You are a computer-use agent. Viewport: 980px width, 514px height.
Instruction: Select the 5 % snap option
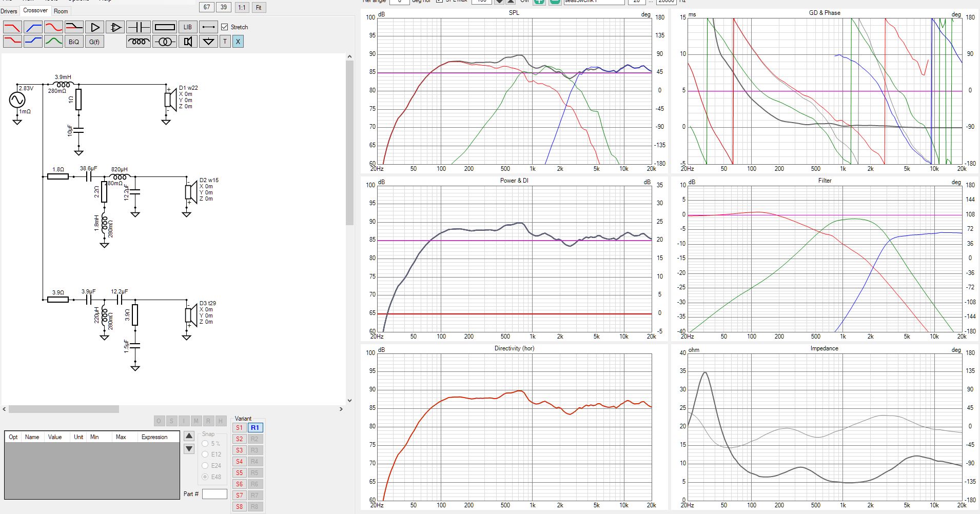coord(205,444)
